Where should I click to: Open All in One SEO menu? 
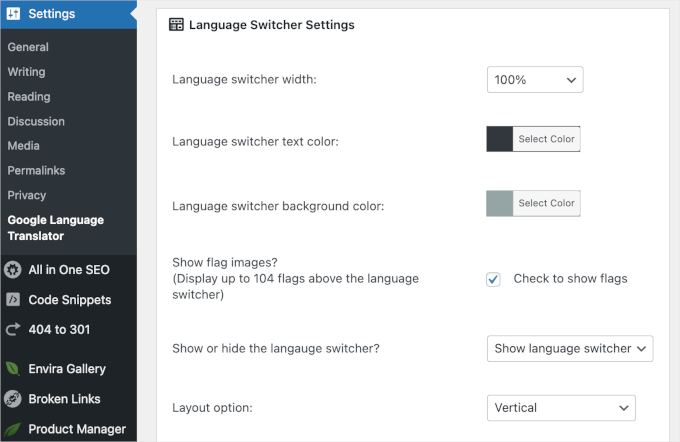(x=69, y=269)
